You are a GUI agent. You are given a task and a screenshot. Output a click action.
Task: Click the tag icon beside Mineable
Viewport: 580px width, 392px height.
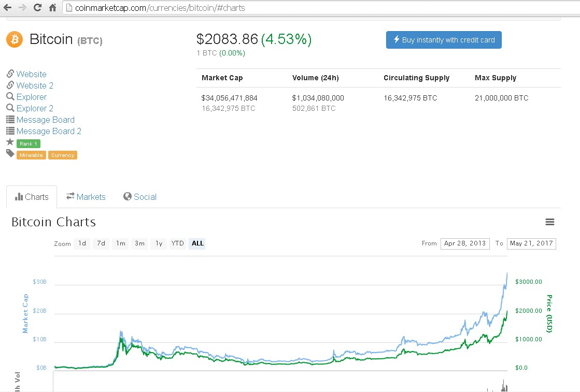pyautogui.click(x=10, y=153)
